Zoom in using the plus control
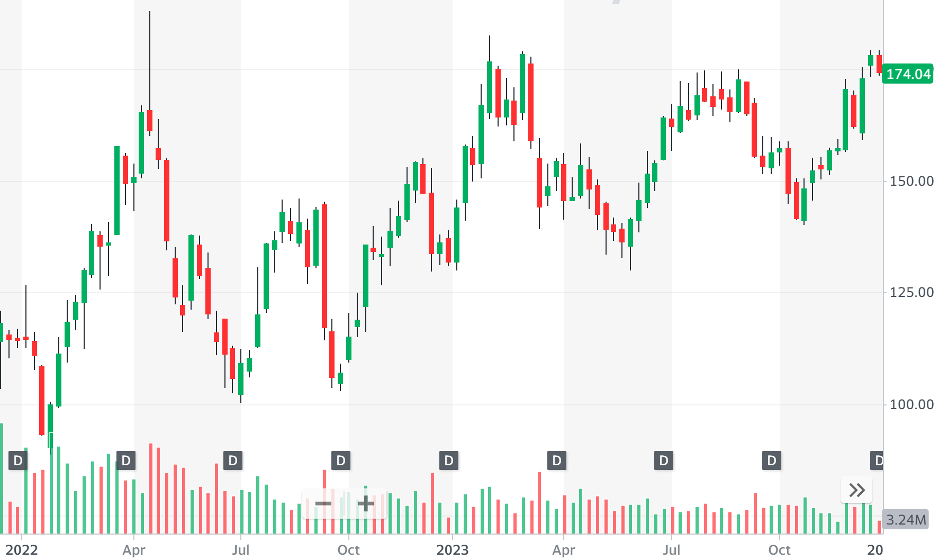Viewport: 939px width, 560px height. [x=367, y=504]
